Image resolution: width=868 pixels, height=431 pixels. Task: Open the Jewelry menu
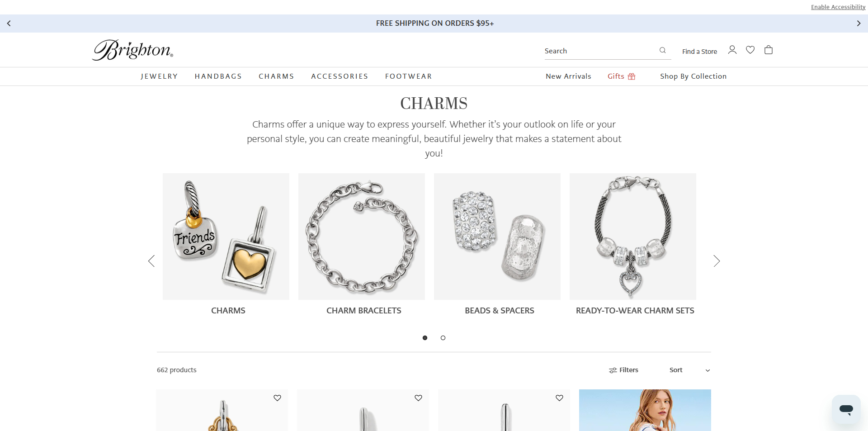tap(159, 76)
